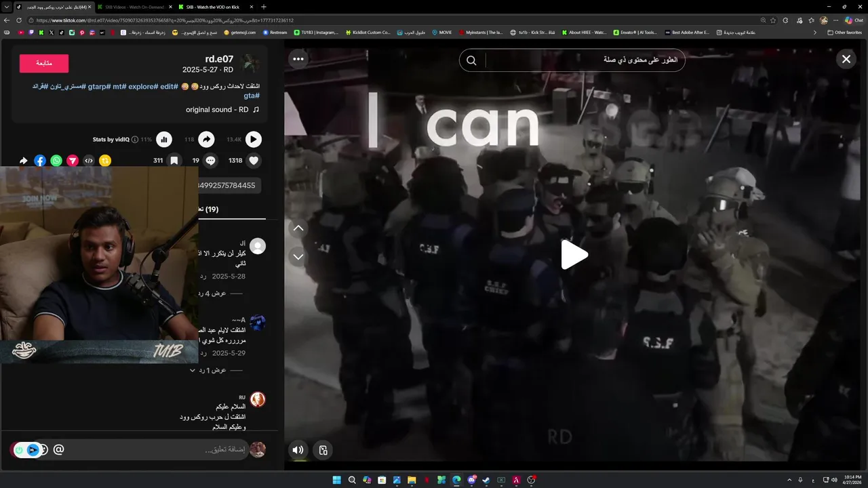The height and width of the screenshot is (488, 868).
Task: Save video with bookmark icon
Action: [x=174, y=161]
